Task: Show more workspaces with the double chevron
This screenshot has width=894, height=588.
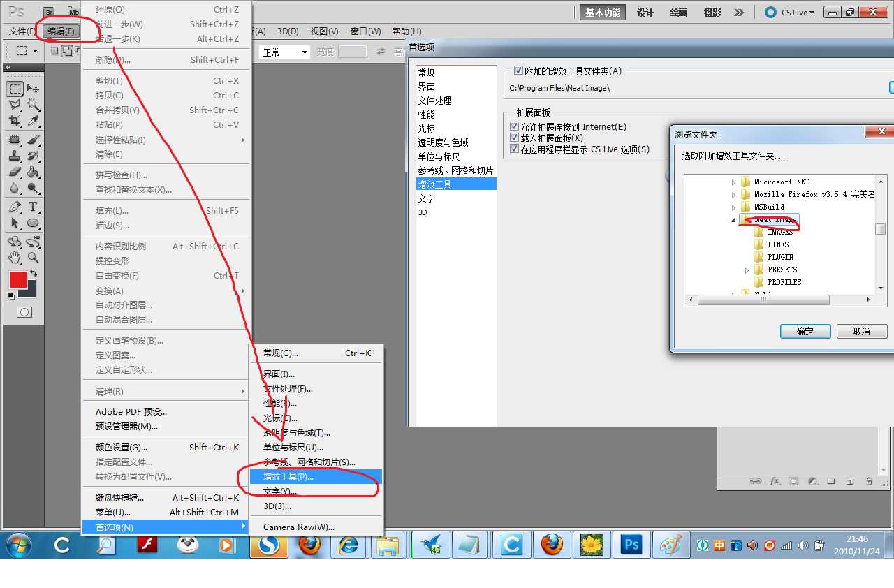Action: (739, 13)
